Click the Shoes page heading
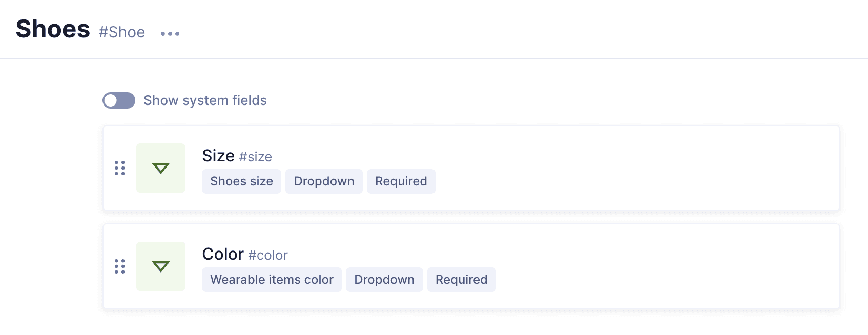 53,29
